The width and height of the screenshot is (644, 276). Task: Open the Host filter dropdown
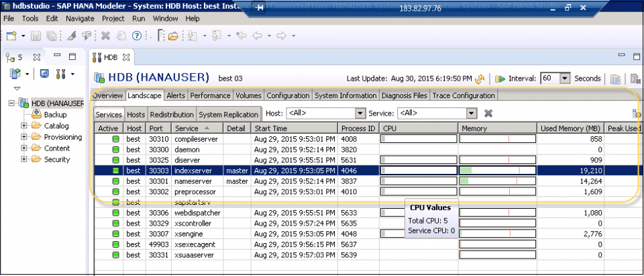360,113
